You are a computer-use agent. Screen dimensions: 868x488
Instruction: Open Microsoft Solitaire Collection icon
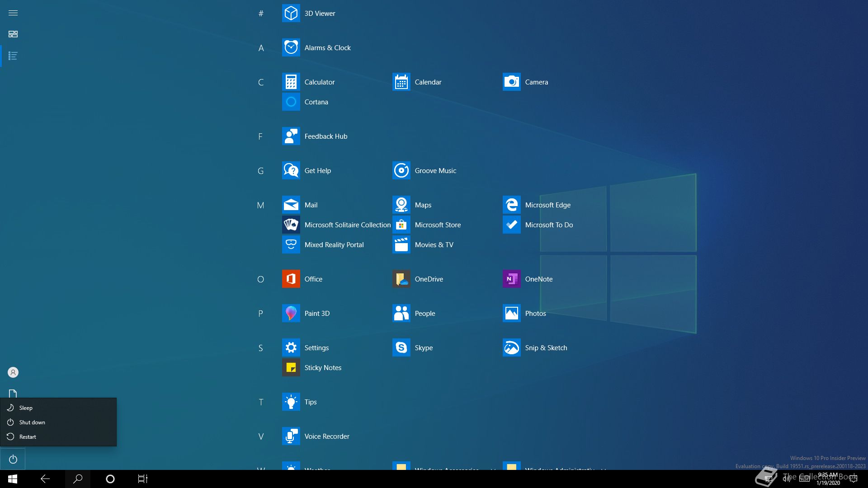point(291,225)
